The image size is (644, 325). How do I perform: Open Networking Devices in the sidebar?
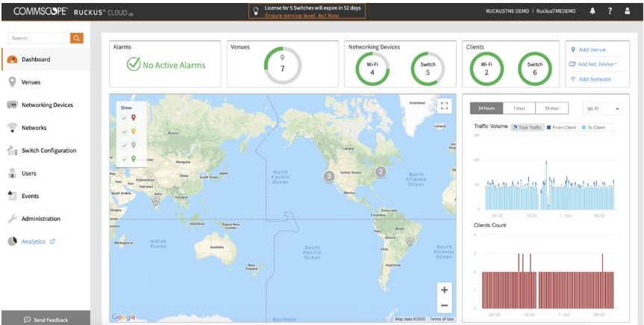tap(47, 105)
